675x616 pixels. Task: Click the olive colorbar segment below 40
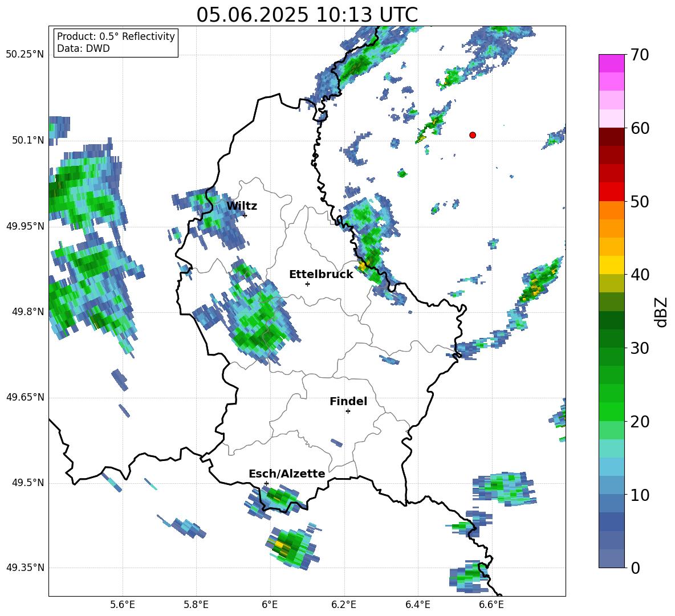[611, 283]
